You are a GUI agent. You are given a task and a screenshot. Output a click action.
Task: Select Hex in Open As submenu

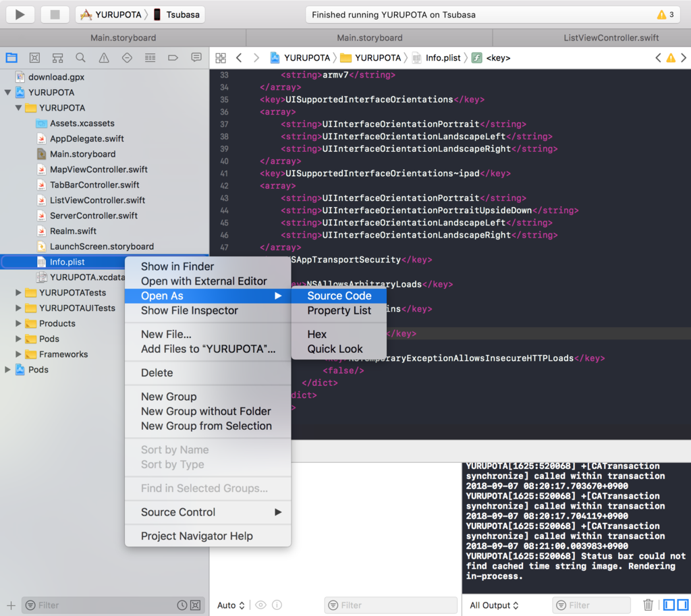pyautogui.click(x=339, y=335)
